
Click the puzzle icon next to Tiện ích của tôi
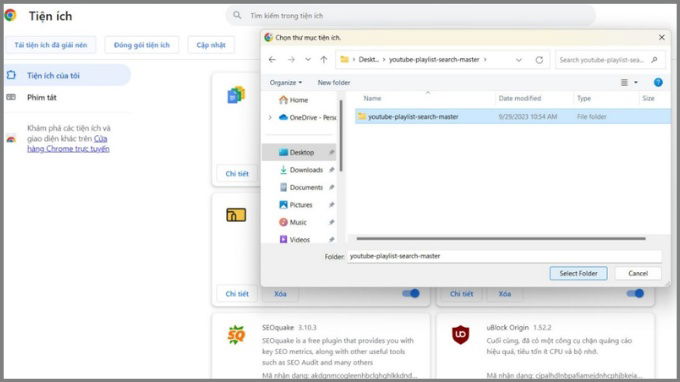11,75
